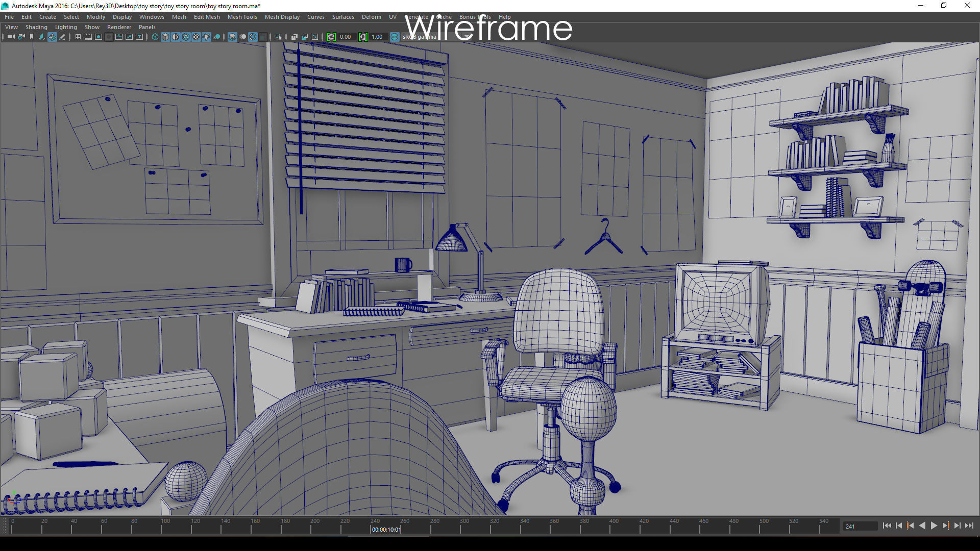Click the current frame field showing 241
Viewport: 980px width, 551px height.
tap(860, 526)
